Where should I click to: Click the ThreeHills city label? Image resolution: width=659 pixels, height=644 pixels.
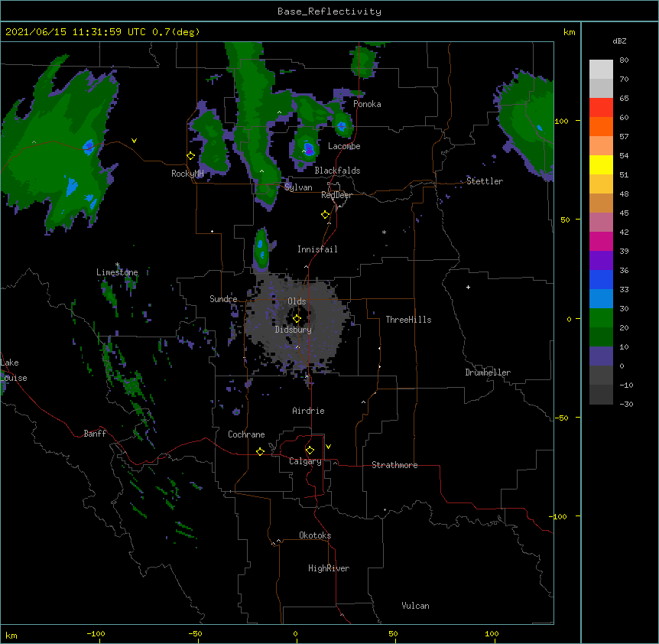pos(408,320)
